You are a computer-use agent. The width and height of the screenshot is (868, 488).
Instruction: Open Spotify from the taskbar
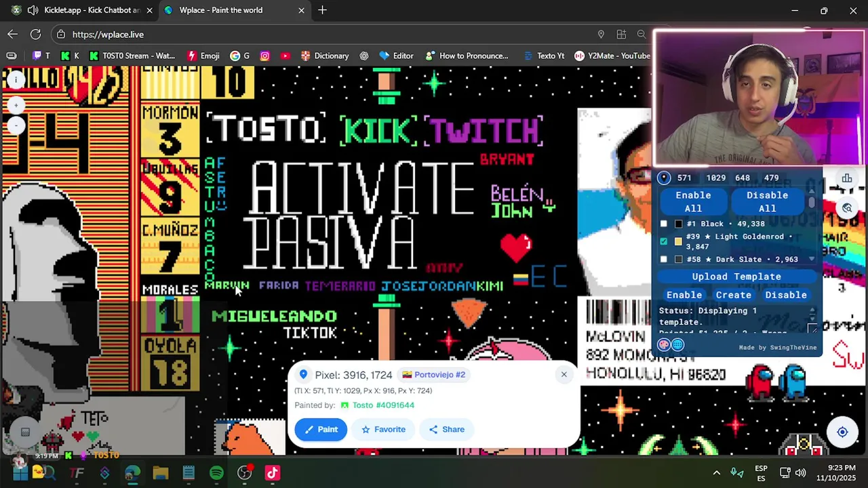point(216,472)
